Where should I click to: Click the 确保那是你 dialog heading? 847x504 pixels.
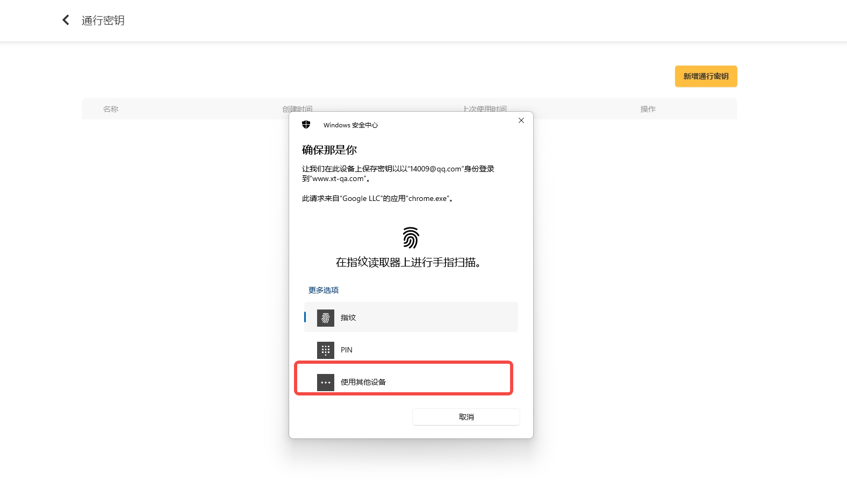(329, 150)
